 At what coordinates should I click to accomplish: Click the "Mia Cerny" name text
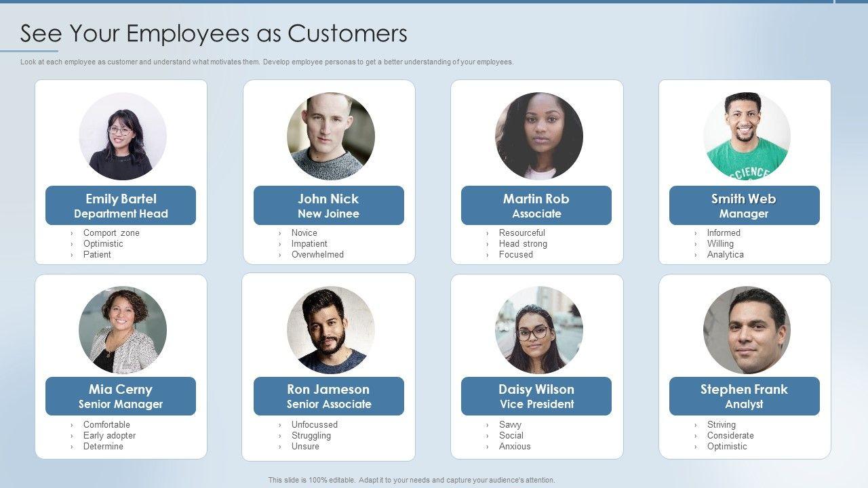click(x=121, y=389)
